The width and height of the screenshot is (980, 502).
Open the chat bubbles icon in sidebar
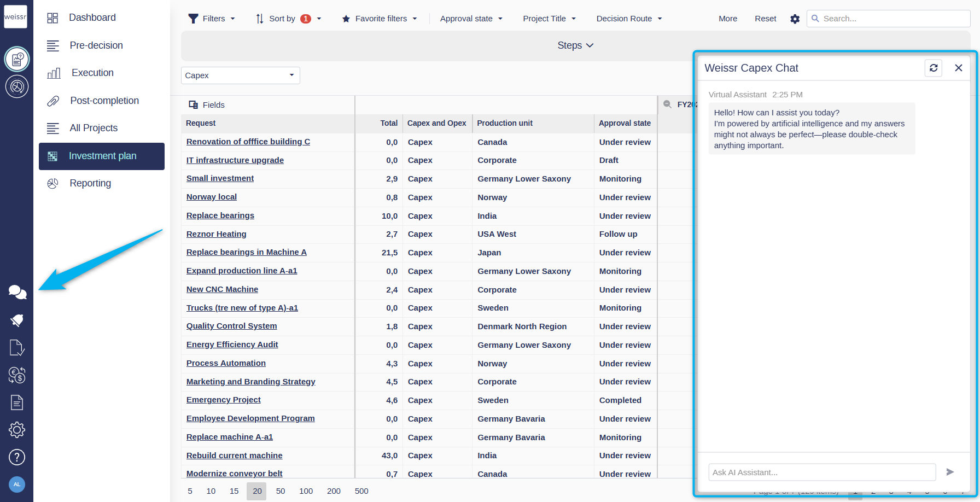tap(17, 292)
